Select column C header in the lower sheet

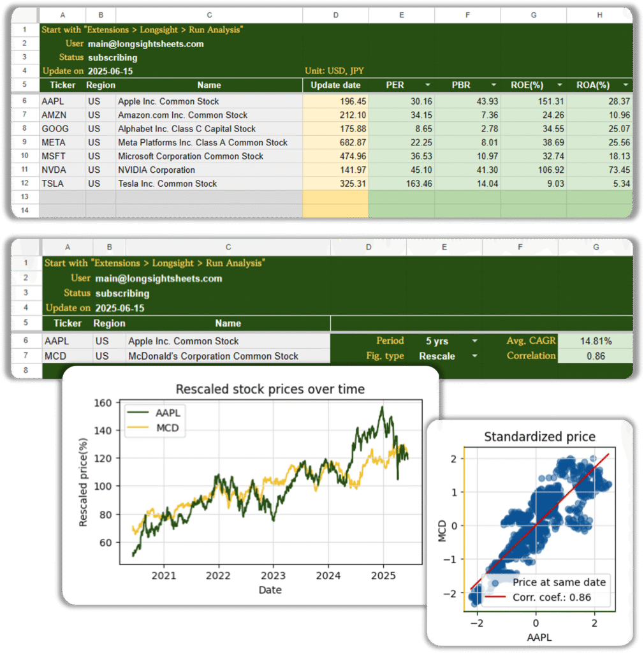(228, 247)
